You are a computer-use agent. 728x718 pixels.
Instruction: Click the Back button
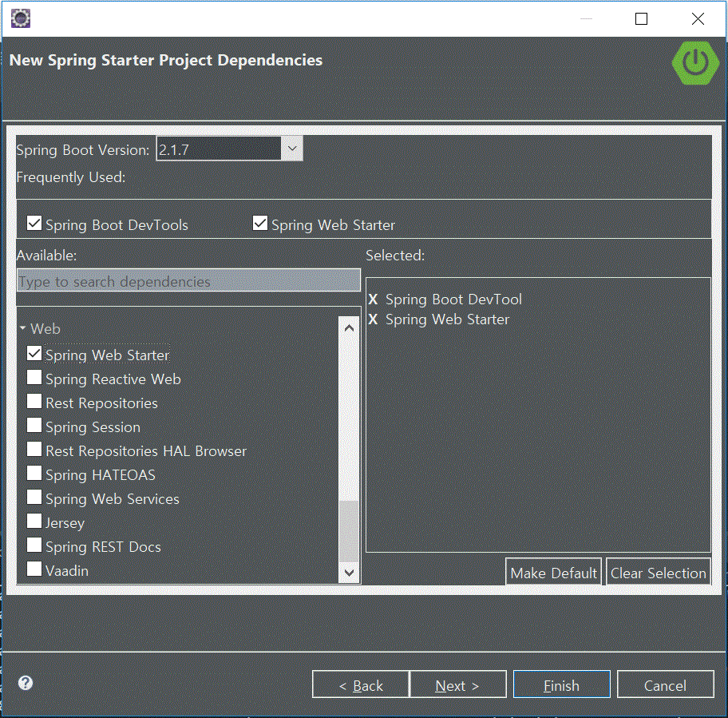[x=361, y=684]
